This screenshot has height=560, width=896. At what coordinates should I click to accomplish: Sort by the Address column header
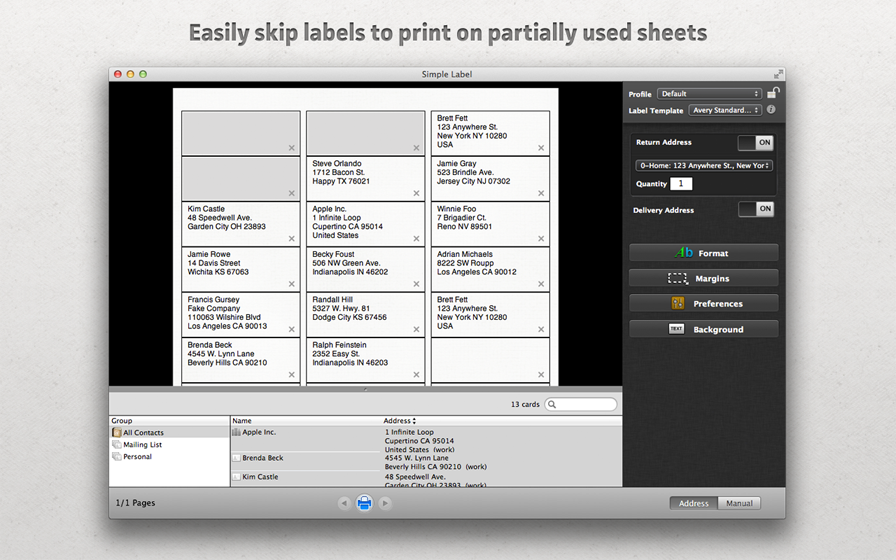point(399,421)
